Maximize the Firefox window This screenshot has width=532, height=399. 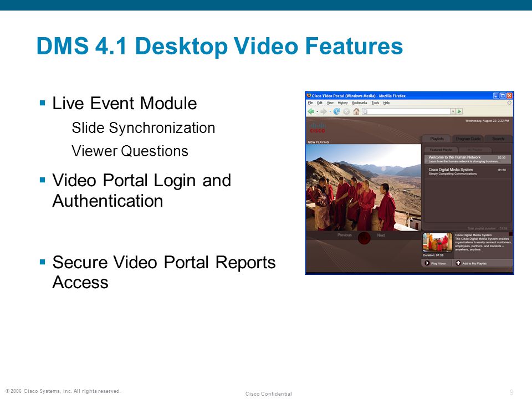[x=503, y=96]
